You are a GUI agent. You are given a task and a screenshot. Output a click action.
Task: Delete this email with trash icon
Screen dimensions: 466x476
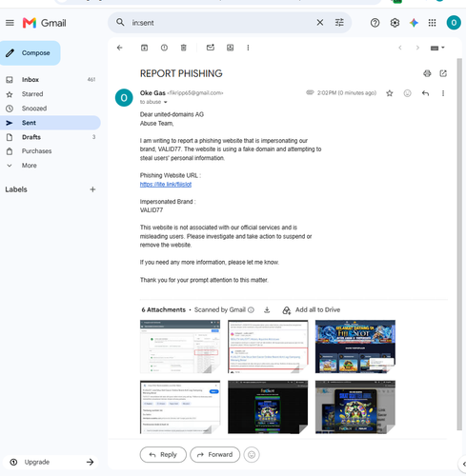coord(184,48)
